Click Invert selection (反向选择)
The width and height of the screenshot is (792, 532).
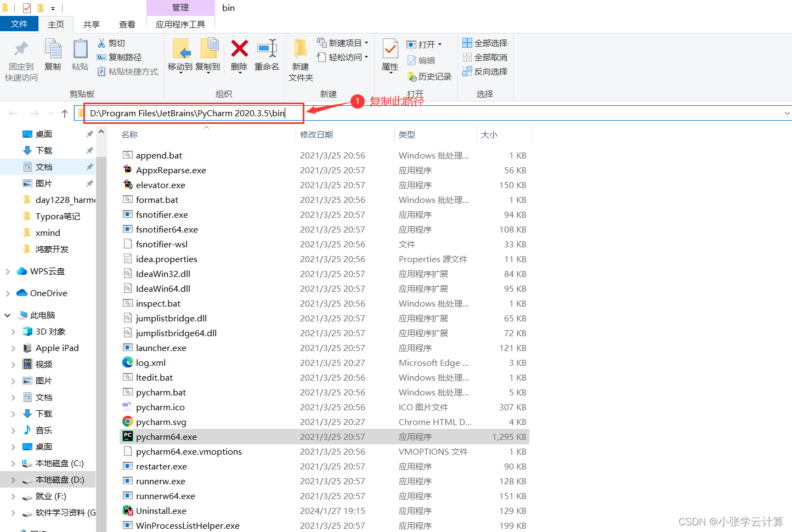pyautogui.click(x=485, y=71)
